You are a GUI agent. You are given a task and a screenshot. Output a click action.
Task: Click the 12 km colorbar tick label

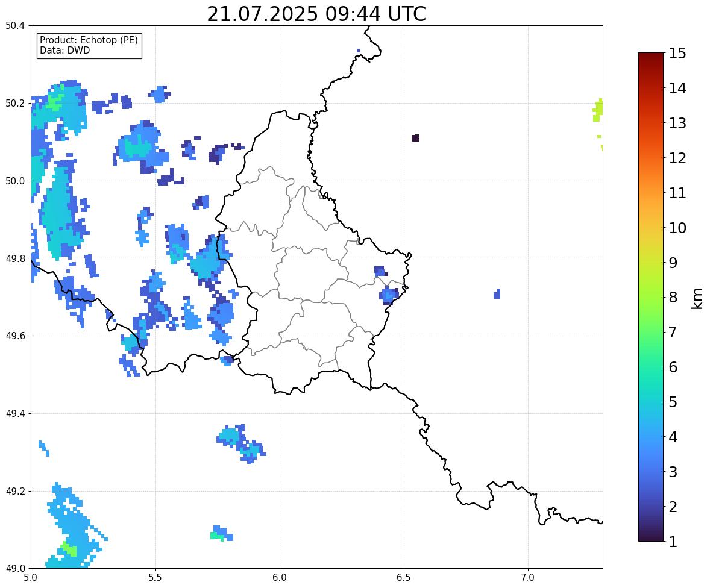click(x=677, y=158)
